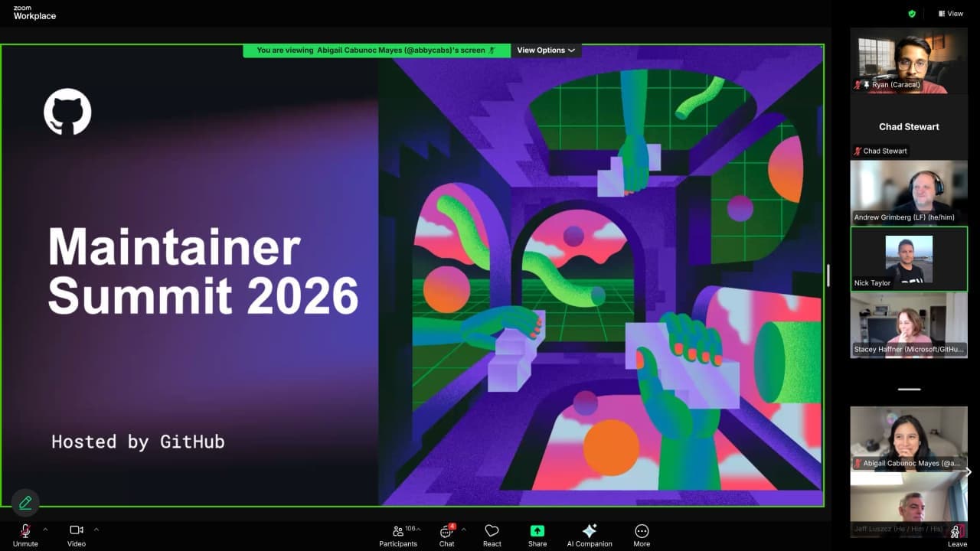Select Jeff Luszcz video thumbnail

tap(909, 505)
